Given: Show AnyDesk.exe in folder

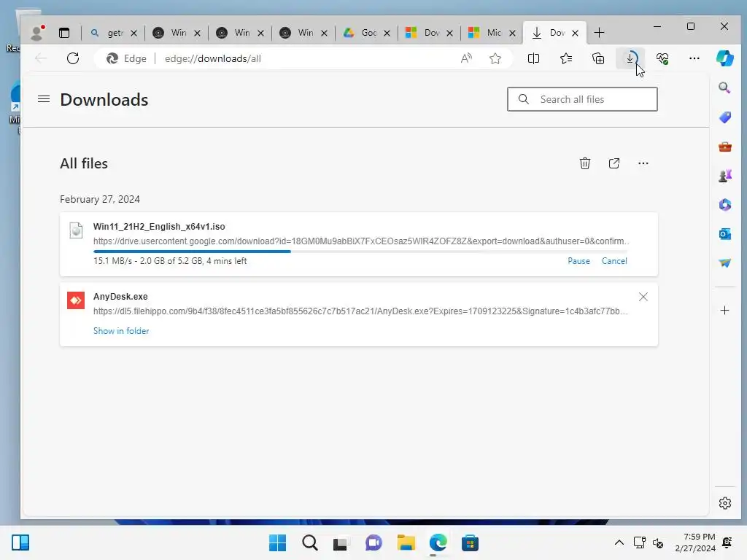Looking at the screenshot, I should pyautogui.click(x=121, y=331).
